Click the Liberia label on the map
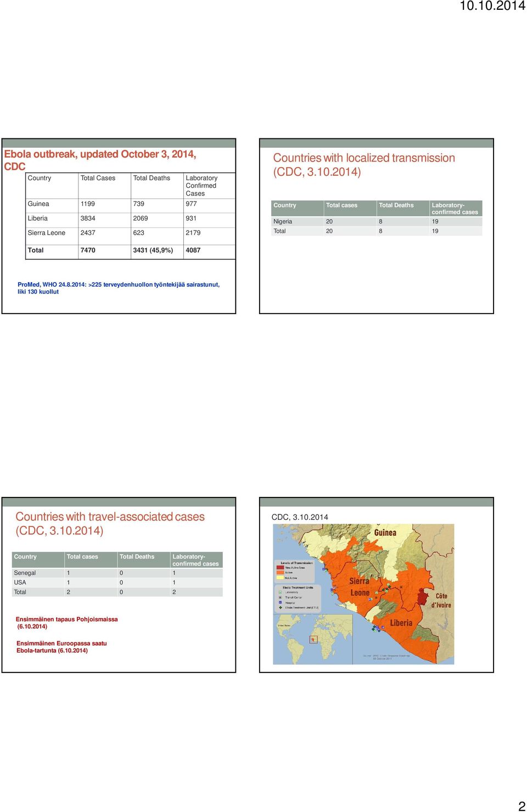527x812 pixels. click(401, 623)
